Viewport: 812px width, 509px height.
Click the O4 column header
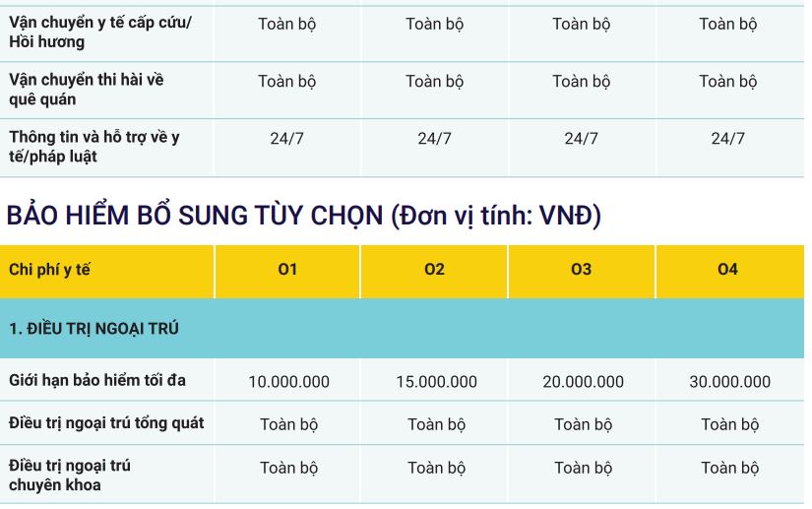coord(727,270)
